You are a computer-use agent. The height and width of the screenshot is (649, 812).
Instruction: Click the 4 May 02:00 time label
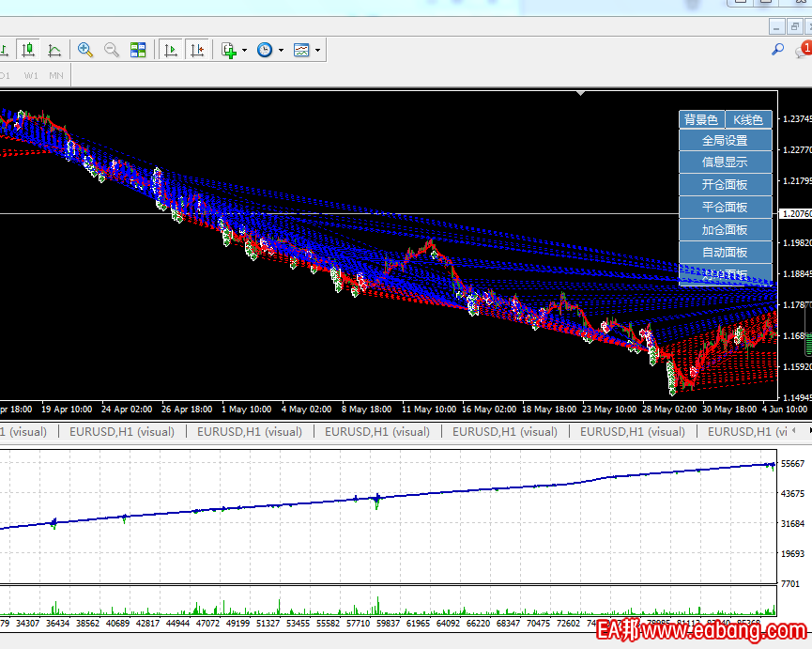(307, 409)
